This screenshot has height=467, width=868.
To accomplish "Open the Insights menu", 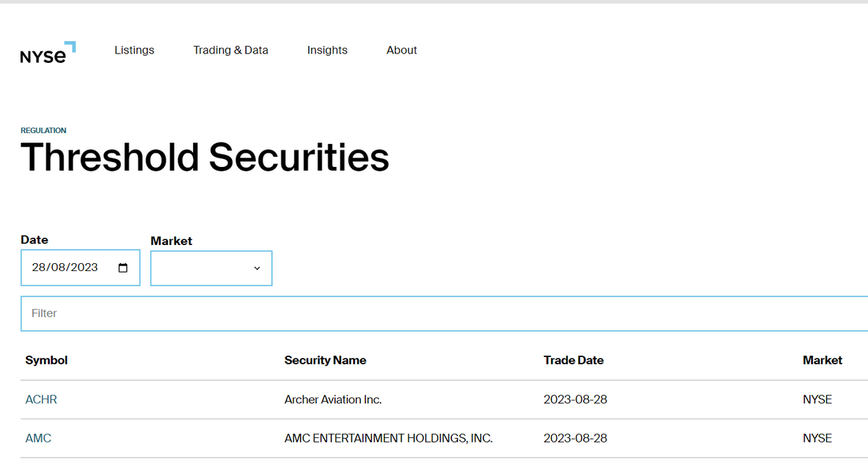I will [x=327, y=50].
